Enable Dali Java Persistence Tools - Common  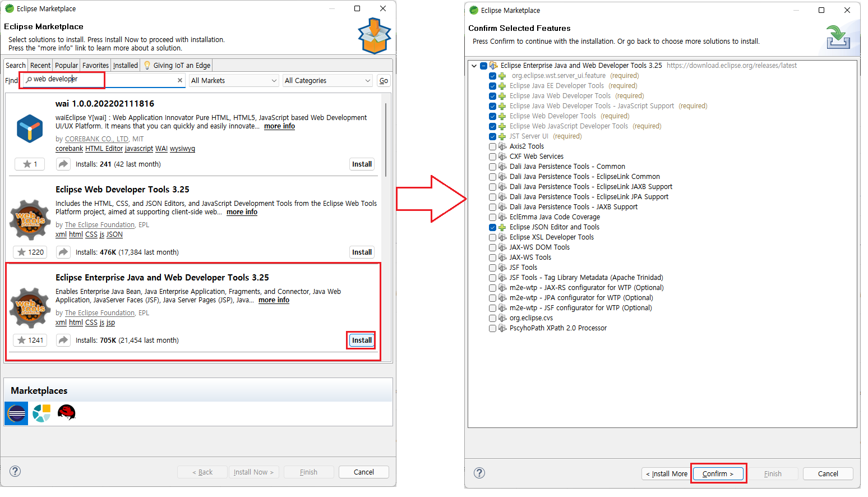(x=492, y=167)
